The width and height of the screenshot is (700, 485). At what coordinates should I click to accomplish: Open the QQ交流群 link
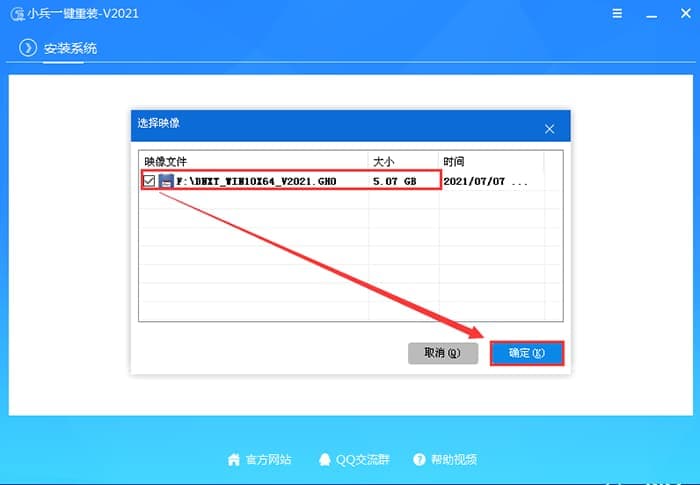362,459
